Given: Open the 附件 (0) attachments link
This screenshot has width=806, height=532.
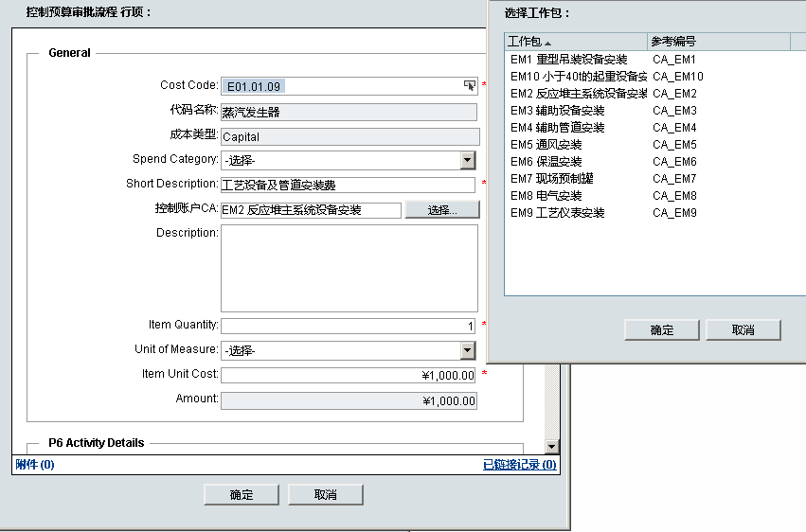Looking at the screenshot, I should pos(35,465).
